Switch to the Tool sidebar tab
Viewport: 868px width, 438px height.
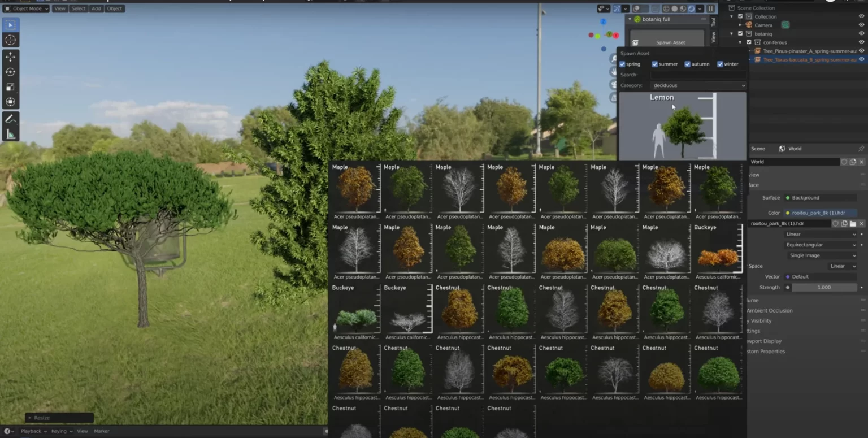(x=713, y=22)
